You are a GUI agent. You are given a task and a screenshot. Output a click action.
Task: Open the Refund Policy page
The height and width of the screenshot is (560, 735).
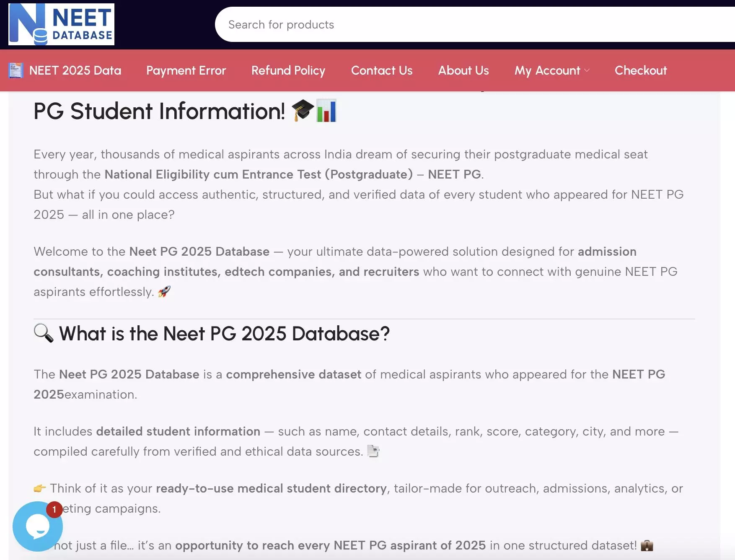click(x=288, y=70)
